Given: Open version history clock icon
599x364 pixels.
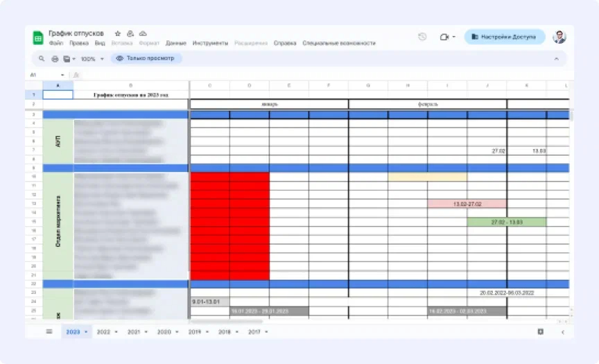Looking at the screenshot, I should [422, 37].
